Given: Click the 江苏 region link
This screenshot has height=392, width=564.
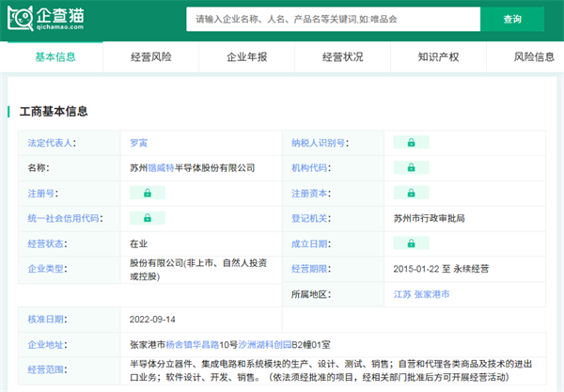Looking at the screenshot, I should click(x=402, y=294).
